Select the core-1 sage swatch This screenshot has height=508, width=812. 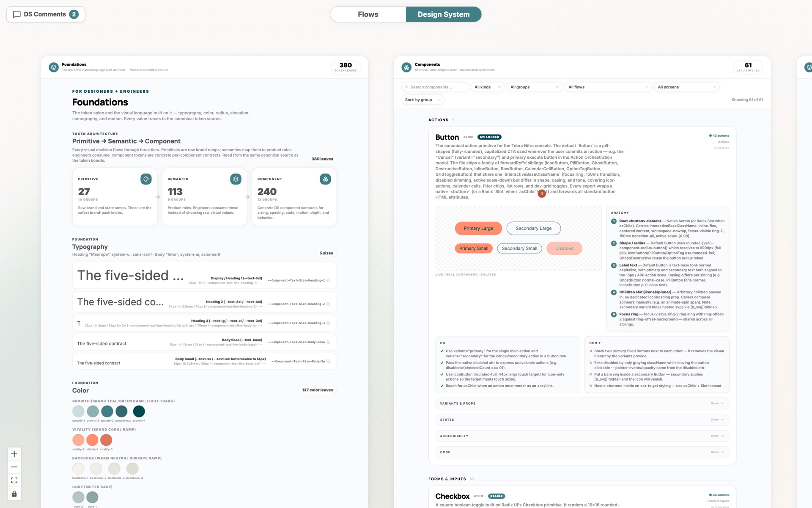coord(92,497)
